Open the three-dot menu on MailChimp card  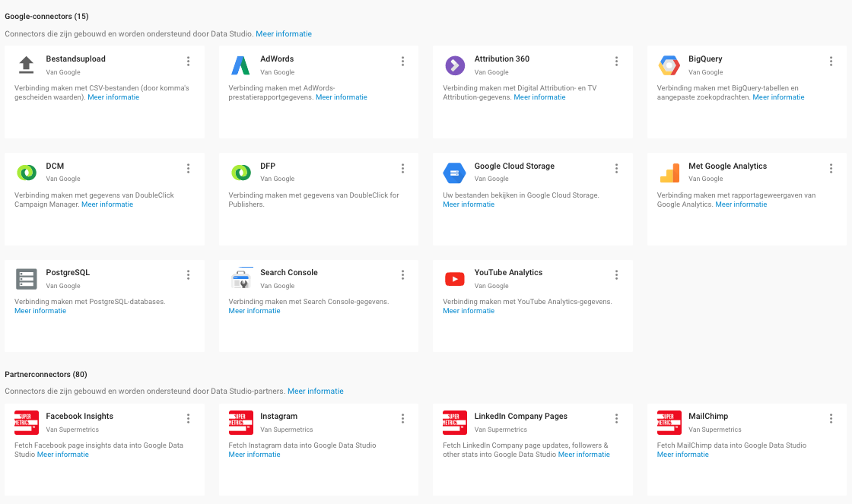[x=831, y=418]
